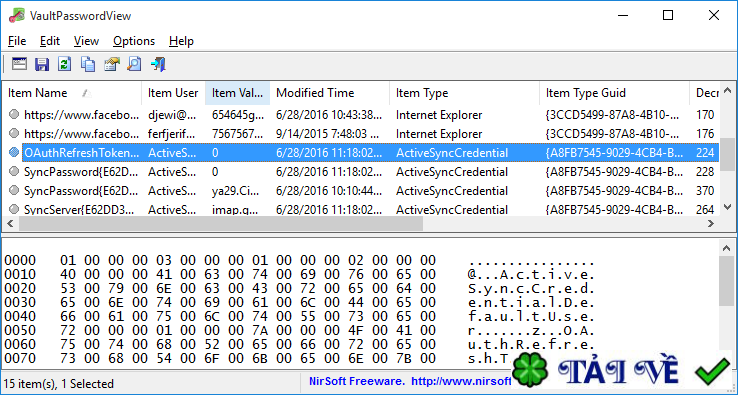The image size is (738, 395).
Task: Open the NirSoft website link in status bar
Action: [x=461, y=381]
